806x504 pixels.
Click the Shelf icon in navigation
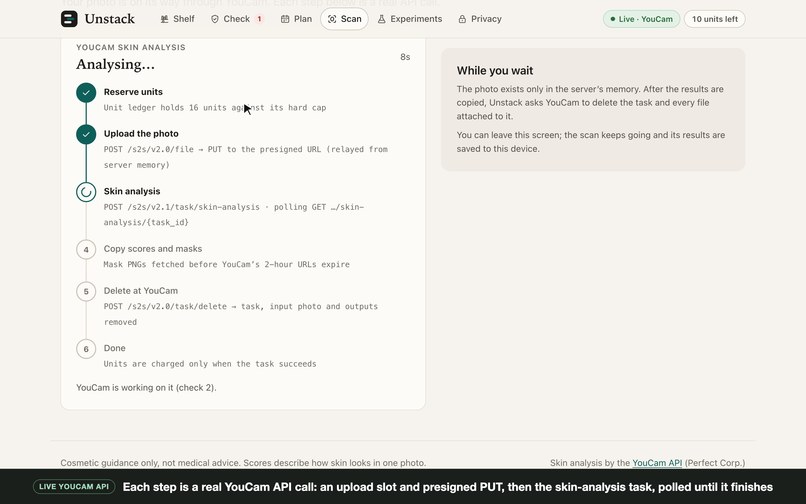click(x=164, y=19)
